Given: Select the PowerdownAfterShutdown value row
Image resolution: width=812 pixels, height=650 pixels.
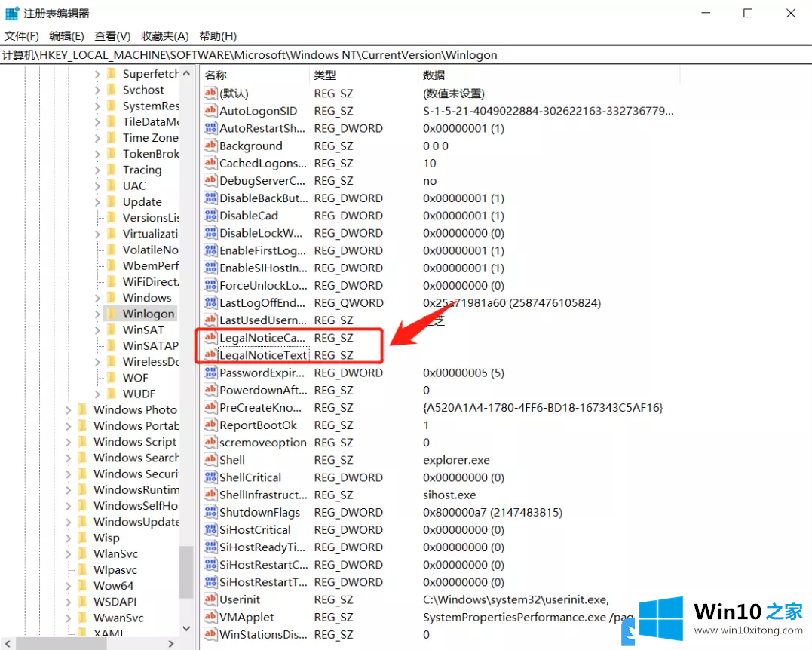Looking at the screenshot, I should click(x=440, y=390).
